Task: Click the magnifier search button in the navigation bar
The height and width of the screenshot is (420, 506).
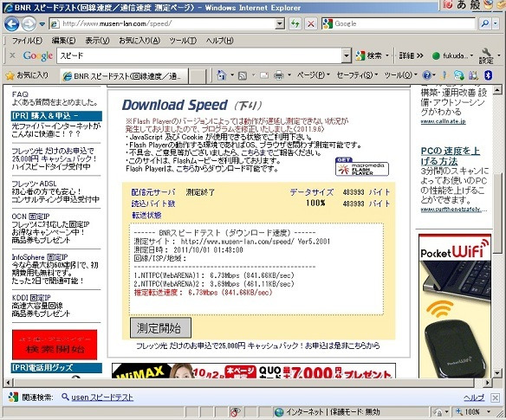Action: [484, 23]
